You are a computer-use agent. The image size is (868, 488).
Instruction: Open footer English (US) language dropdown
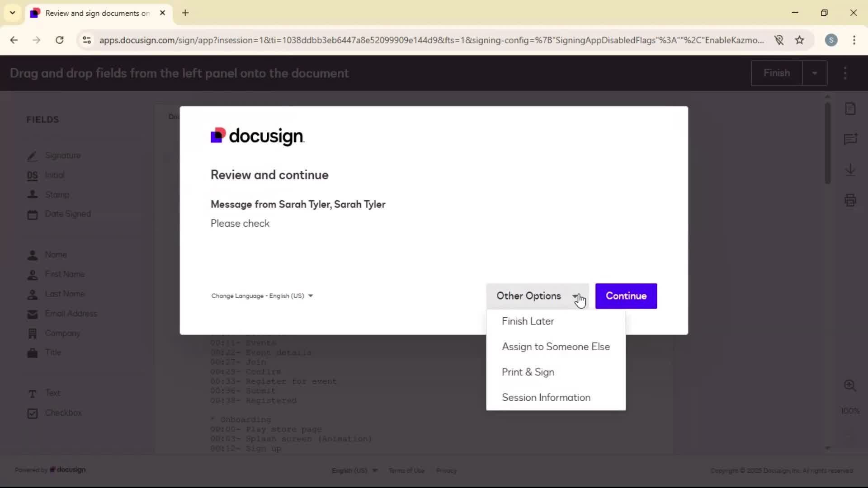[354, 471]
